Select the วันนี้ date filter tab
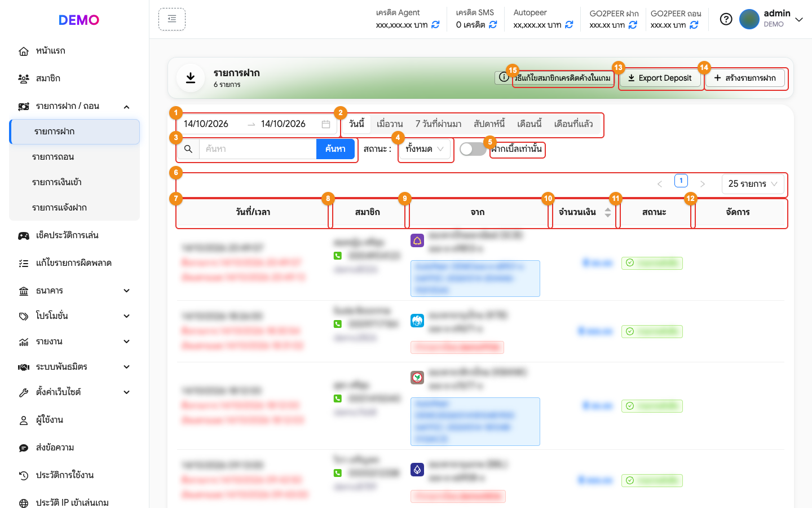 coord(357,124)
